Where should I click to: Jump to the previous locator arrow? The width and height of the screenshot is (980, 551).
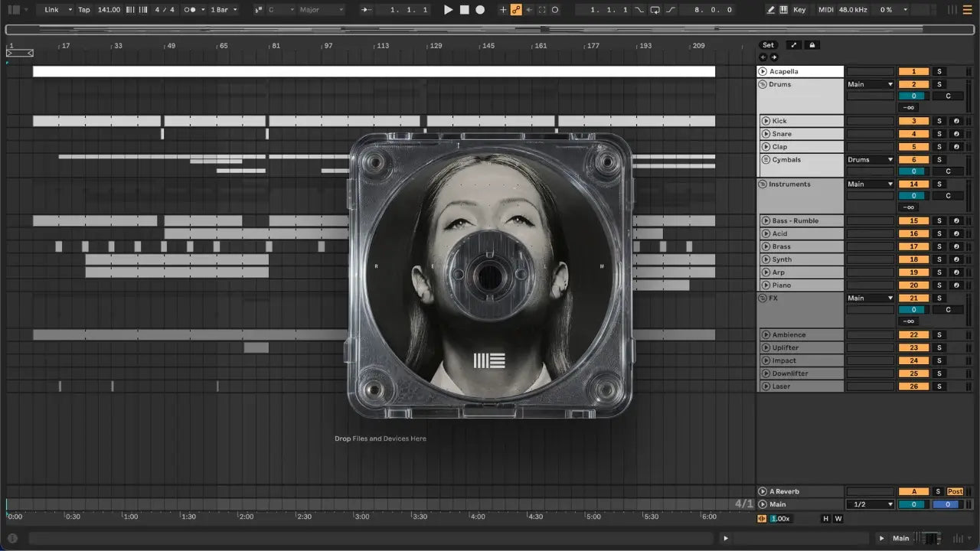click(x=763, y=57)
